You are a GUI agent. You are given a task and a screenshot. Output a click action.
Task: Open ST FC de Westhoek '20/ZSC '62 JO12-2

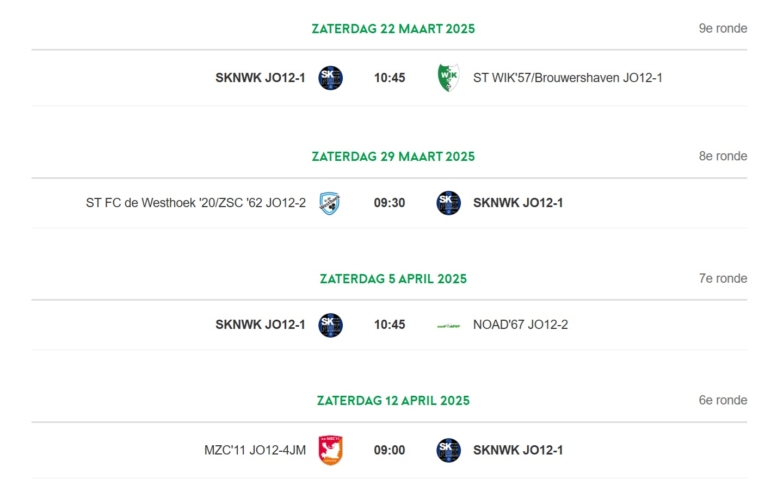pyautogui.click(x=196, y=203)
